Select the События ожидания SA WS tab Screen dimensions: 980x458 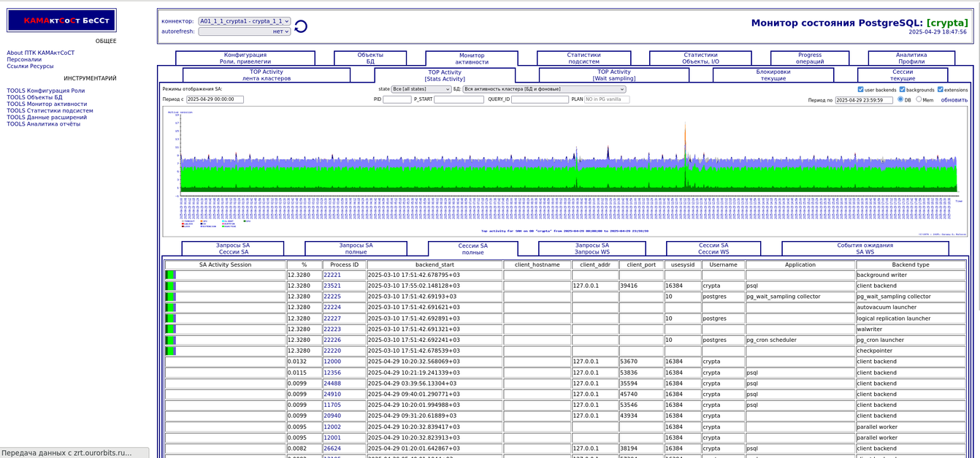(865, 249)
